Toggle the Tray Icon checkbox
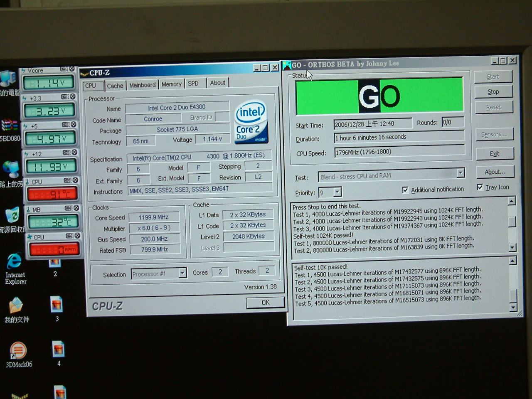Viewport: 532px width, 399px height. pyautogui.click(x=480, y=187)
